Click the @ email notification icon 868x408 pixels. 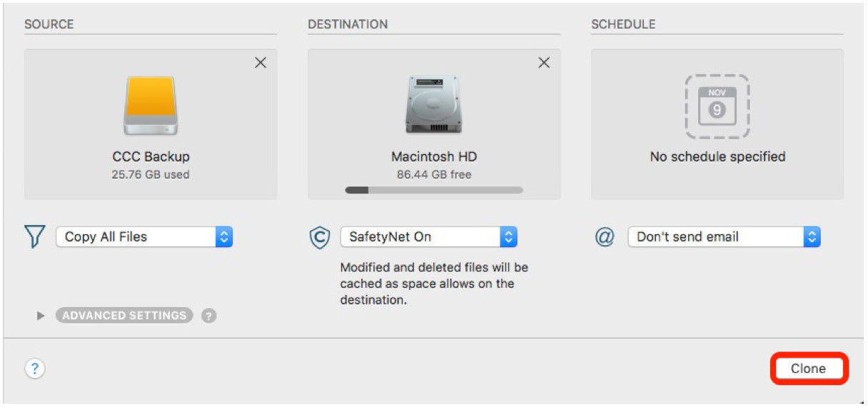605,237
